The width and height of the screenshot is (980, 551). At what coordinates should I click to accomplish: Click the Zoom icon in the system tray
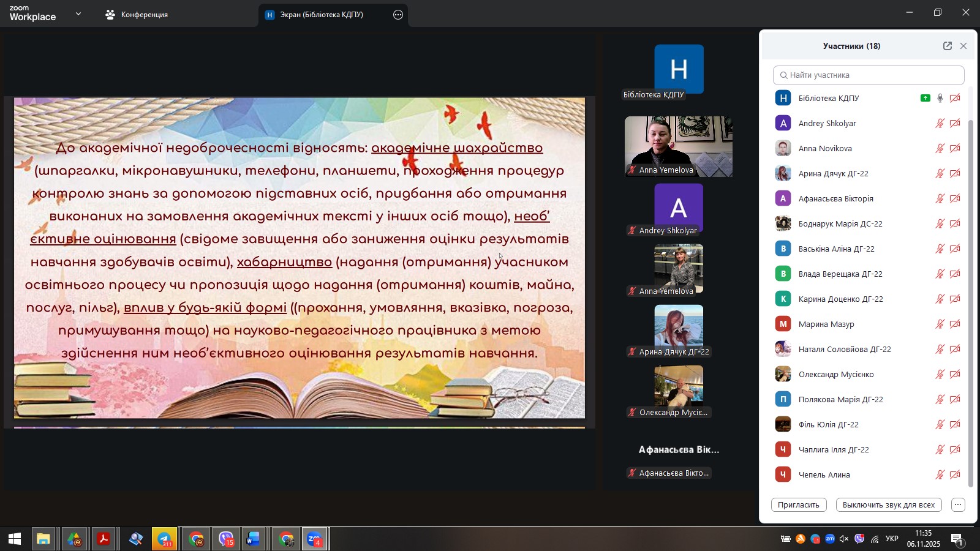tap(829, 539)
